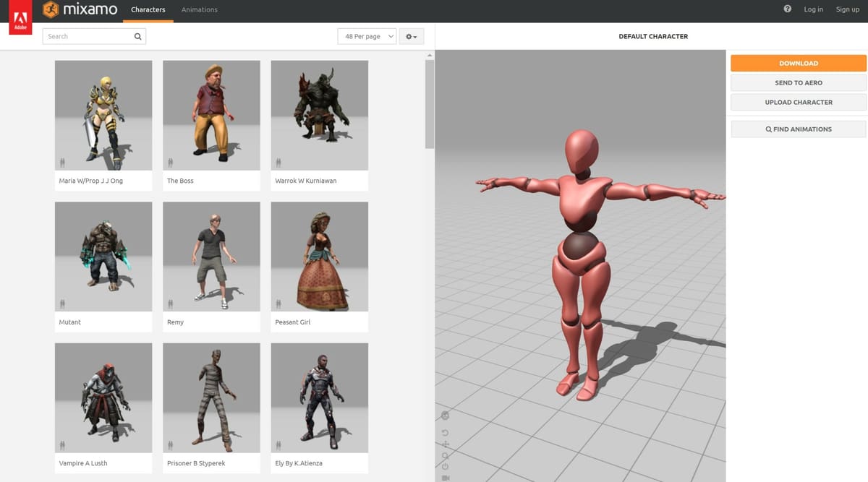This screenshot has width=868, height=482.
Task: Click the humanoid icon on Mutant thumbnail
Action: coord(63,304)
